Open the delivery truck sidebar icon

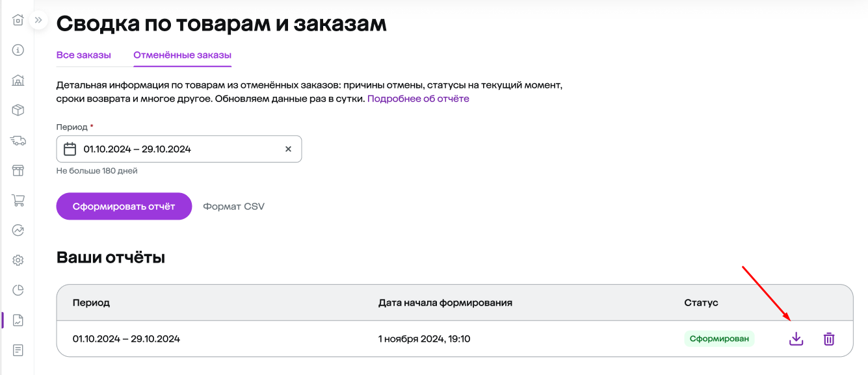[18, 140]
